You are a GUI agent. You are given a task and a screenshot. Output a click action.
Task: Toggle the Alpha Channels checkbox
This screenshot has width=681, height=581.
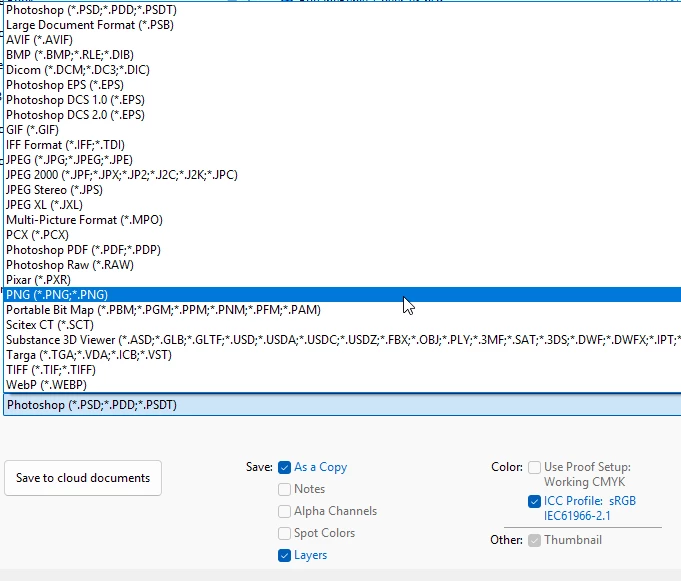(x=284, y=511)
